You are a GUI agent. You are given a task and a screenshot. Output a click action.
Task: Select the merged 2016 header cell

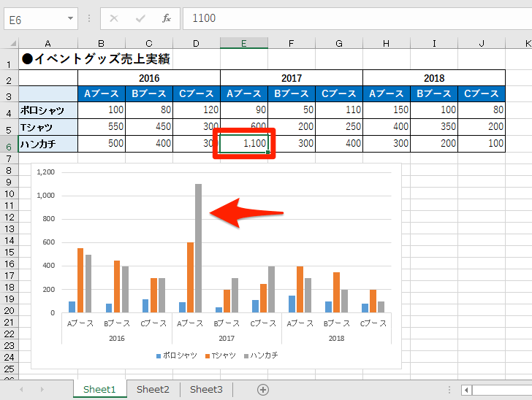[x=149, y=78]
